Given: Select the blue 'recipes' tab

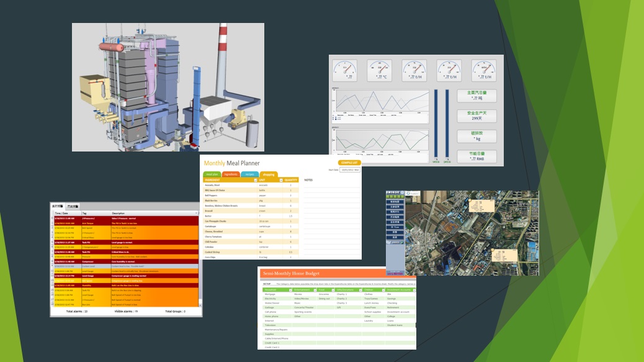Looking at the screenshot, I should [x=249, y=175].
